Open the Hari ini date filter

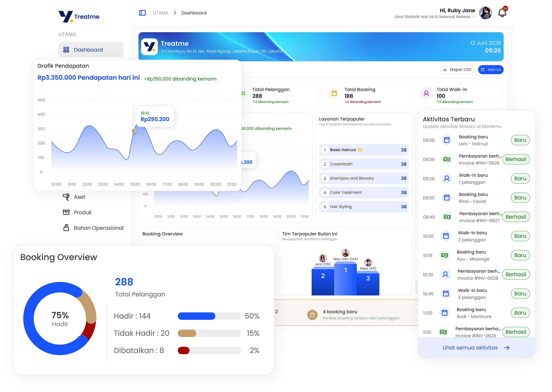pyautogui.click(x=491, y=70)
